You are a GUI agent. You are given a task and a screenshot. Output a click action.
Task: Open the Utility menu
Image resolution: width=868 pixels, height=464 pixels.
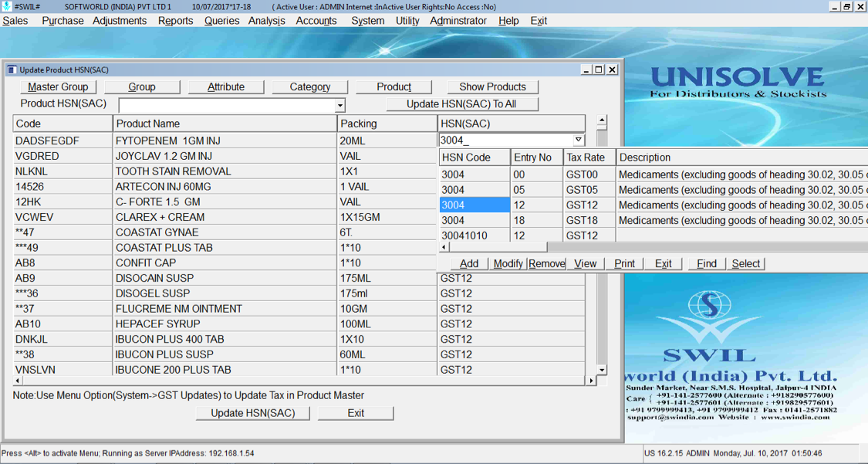coord(407,21)
